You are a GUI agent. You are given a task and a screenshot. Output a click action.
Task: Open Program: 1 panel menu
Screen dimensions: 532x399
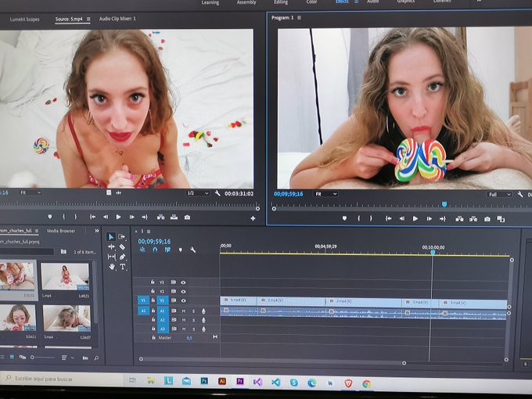[299, 18]
